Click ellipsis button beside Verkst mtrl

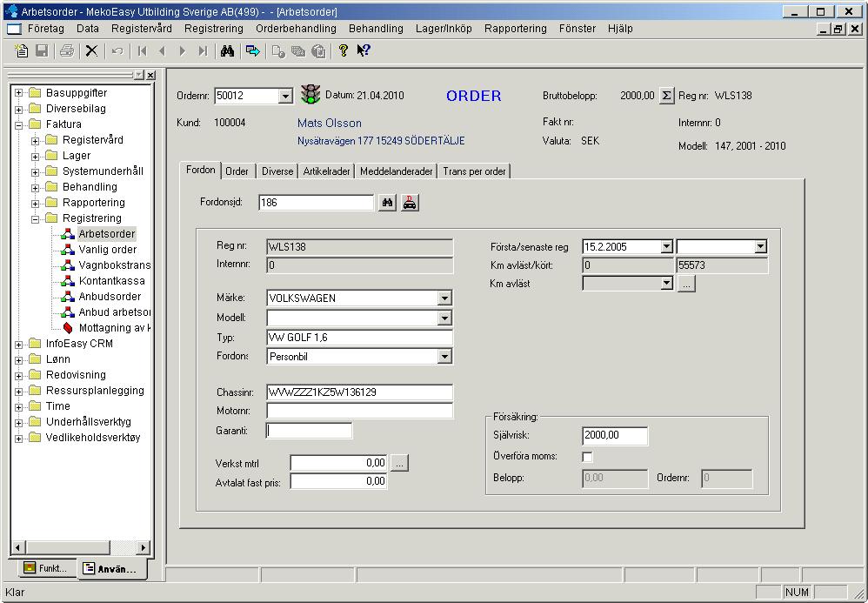point(400,463)
